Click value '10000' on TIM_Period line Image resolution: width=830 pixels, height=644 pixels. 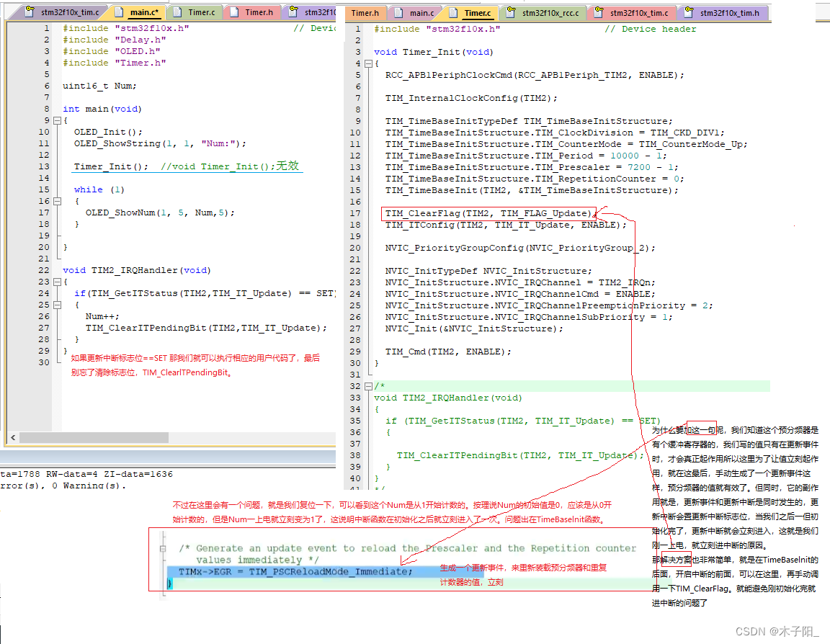coord(625,156)
